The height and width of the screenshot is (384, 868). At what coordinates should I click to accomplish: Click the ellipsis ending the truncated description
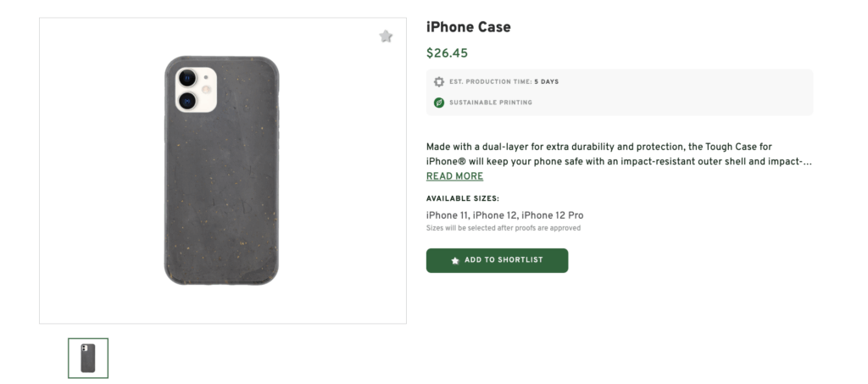806,161
